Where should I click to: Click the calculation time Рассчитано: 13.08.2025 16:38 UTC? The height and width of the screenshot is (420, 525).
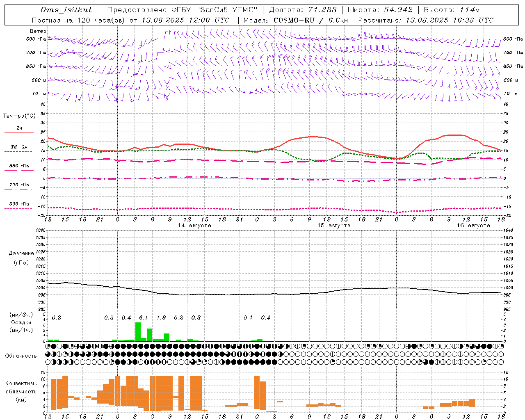[426, 20]
